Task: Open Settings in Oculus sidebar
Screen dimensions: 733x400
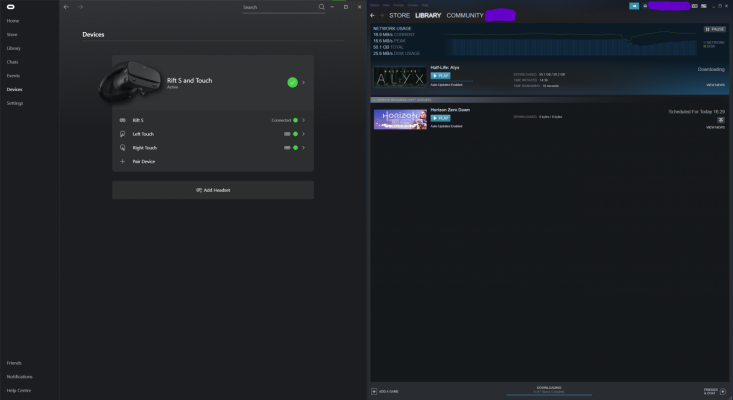Action: [x=15, y=103]
